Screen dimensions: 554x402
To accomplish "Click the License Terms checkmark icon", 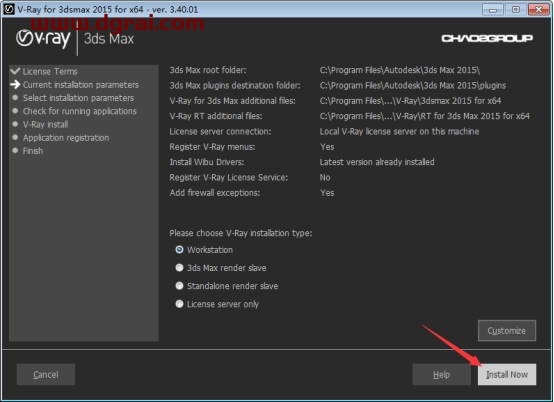I will tap(15, 71).
